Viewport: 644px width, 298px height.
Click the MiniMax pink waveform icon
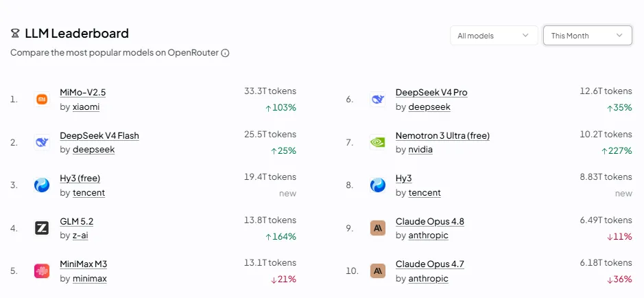[42, 271]
